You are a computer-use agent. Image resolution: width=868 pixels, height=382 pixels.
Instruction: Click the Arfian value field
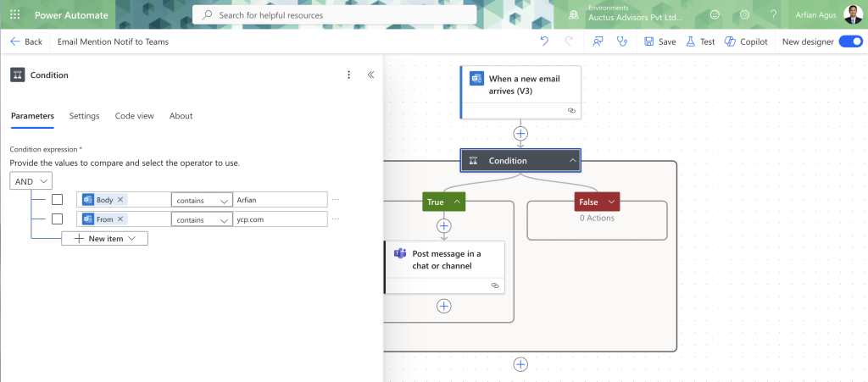(280, 200)
